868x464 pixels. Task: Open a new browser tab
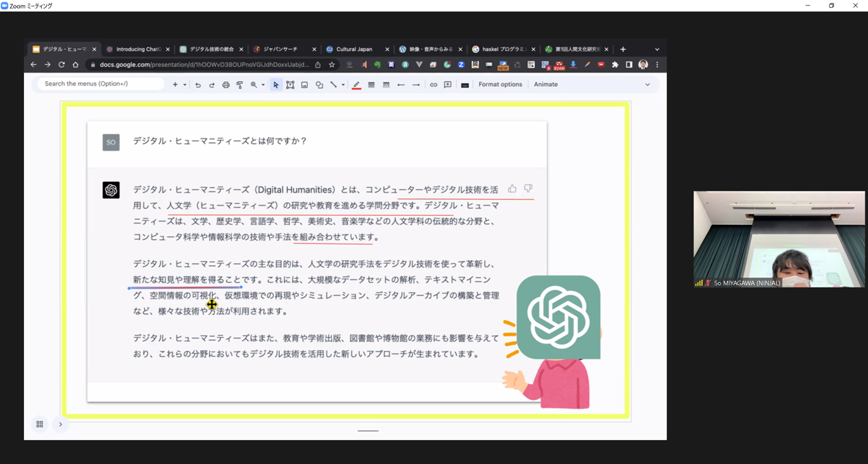point(623,49)
